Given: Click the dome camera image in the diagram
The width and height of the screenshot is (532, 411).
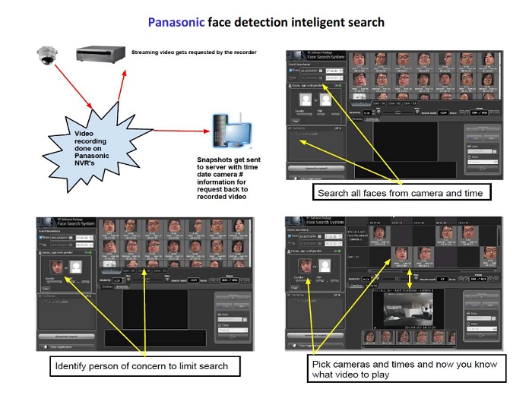Looking at the screenshot, I should (47, 55).
